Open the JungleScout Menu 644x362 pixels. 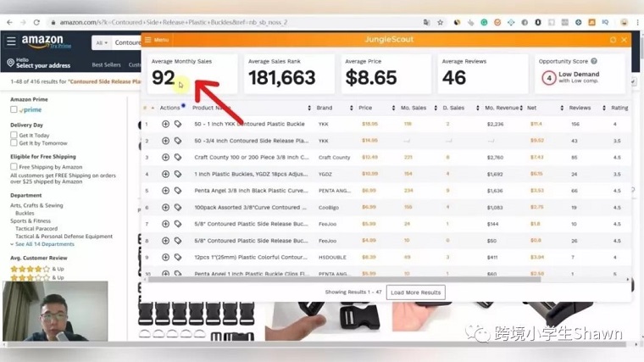click(x=157, y=40)
